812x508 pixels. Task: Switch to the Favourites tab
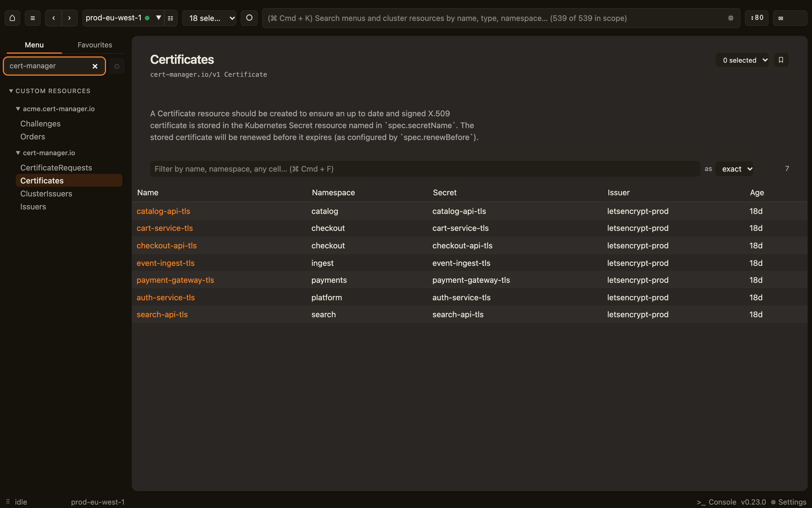(95, 45)
